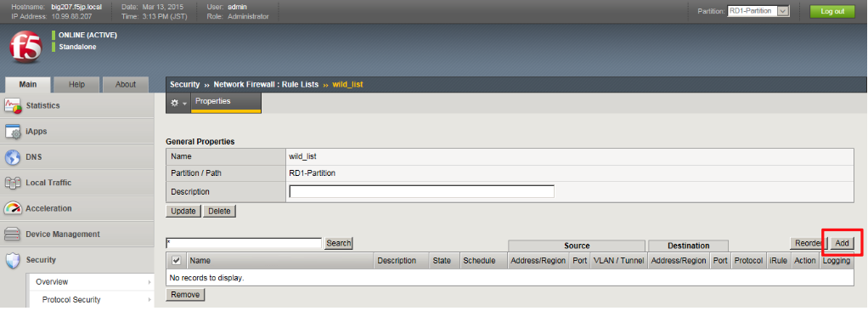
Task: Switch to the Main tab
Action: click(x=28, y=84)
